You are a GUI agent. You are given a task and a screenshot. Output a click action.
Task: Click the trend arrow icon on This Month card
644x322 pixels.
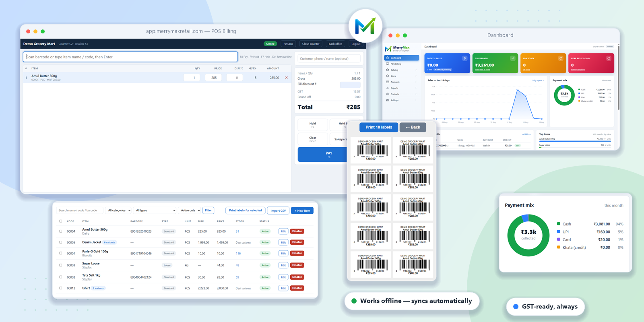tap(513, 58)
